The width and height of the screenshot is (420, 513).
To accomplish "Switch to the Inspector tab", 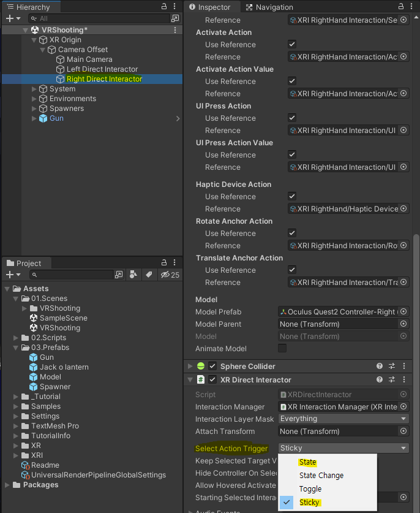I will pyautogui.click(x=212, y=7).
